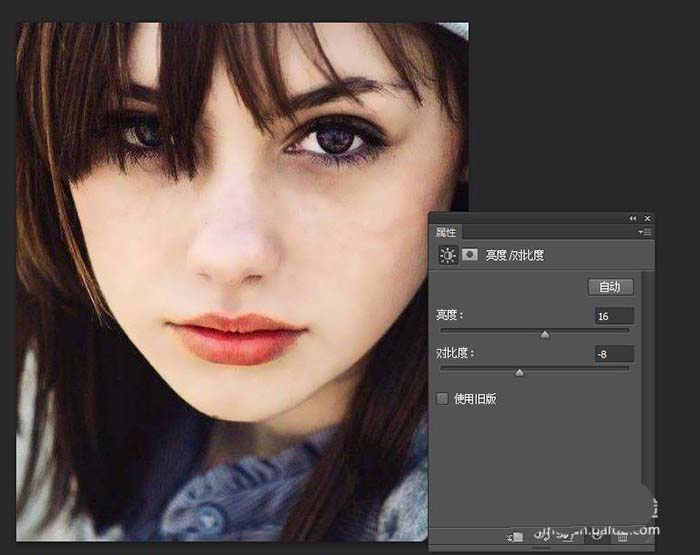The width and height of the screenshot is (700, 555).
Task: Click the 亮度 slider handle
Action: [x=545, y=334]
